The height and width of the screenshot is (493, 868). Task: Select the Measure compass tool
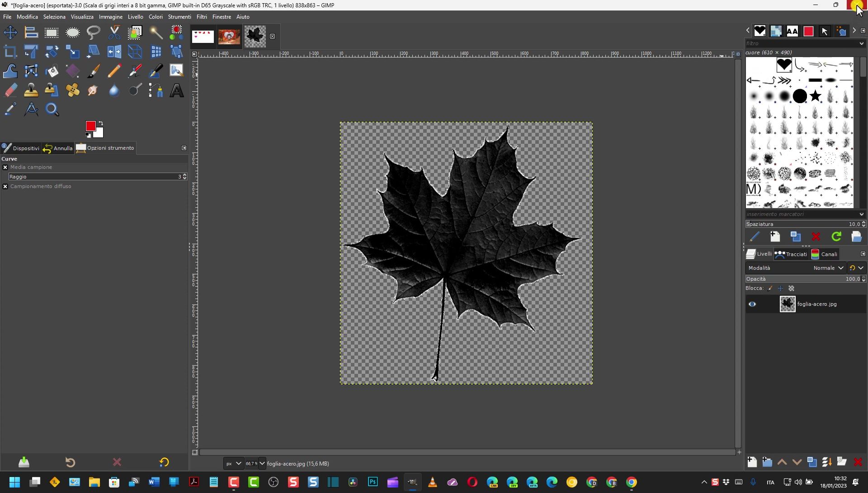31,109
